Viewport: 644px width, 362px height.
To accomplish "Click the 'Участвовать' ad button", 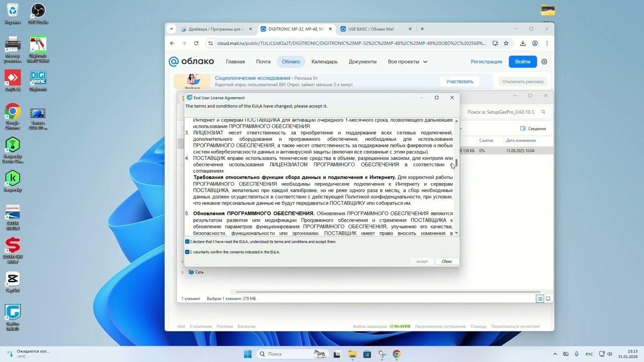I will click(459, 81).
